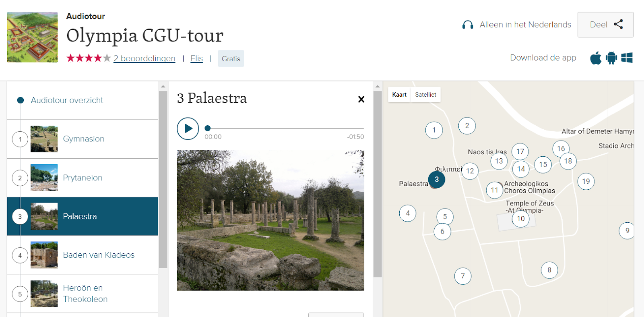This screenshot has height=317, width=644.
Task: Click the Gymnasion thumbnail image
Action: (44, 139)
